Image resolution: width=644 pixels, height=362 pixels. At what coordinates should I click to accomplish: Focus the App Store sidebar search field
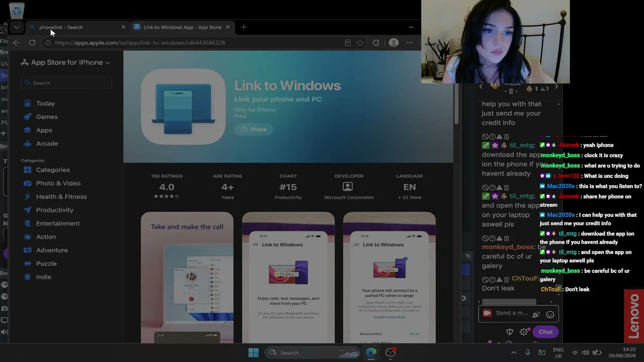66,83
